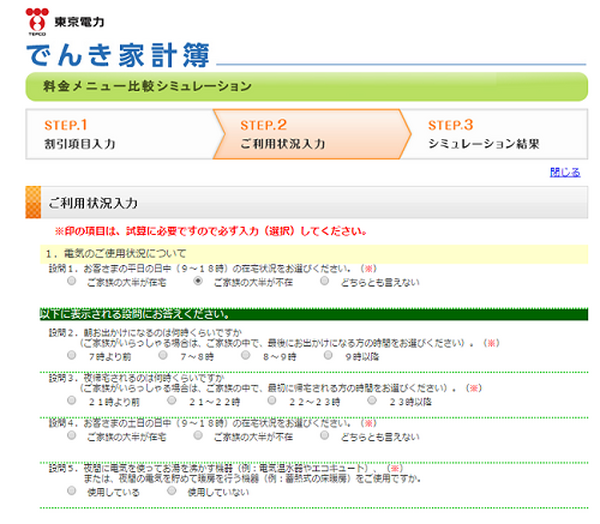
Task: Select 設問4 ご家族の大半が不在 radio
Action: point(198,435)
